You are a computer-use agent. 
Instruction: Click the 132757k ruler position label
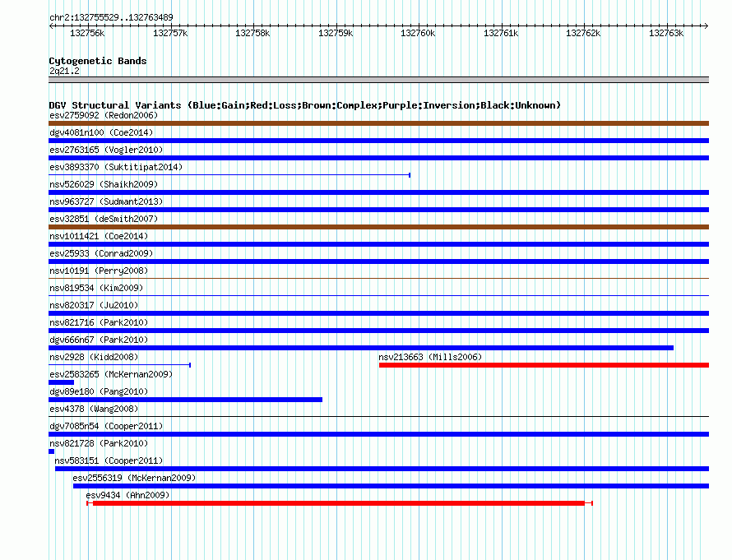(x=170, y=33)
